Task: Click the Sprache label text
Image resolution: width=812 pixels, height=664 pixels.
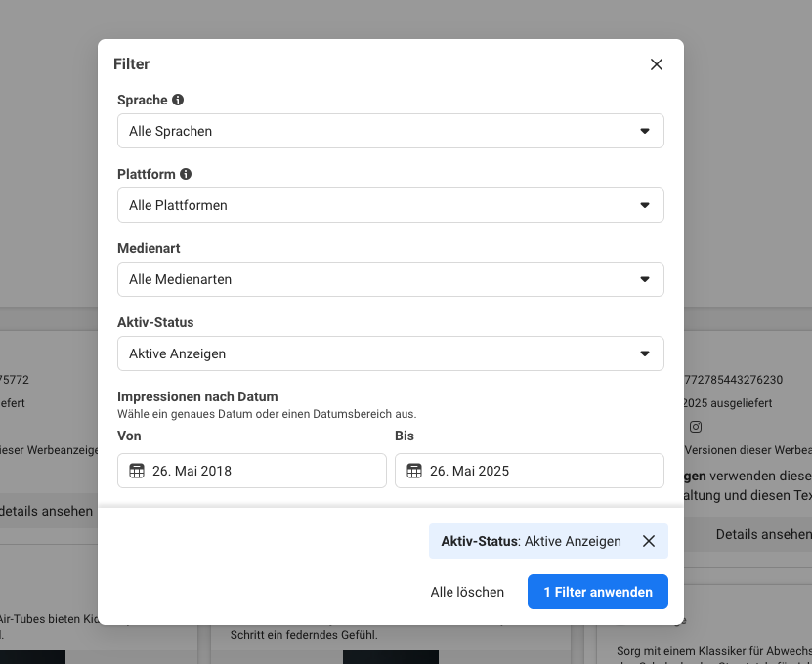Action: [143, 100]
